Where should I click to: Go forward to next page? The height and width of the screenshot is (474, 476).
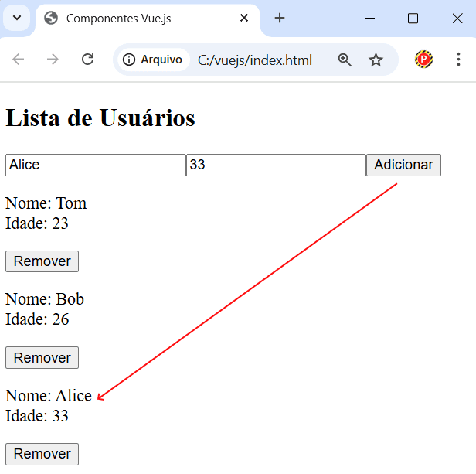(53, 60)
